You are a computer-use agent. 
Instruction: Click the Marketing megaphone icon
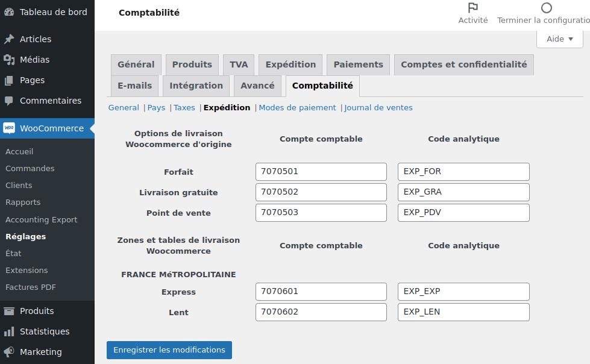(x=9, y=352)
